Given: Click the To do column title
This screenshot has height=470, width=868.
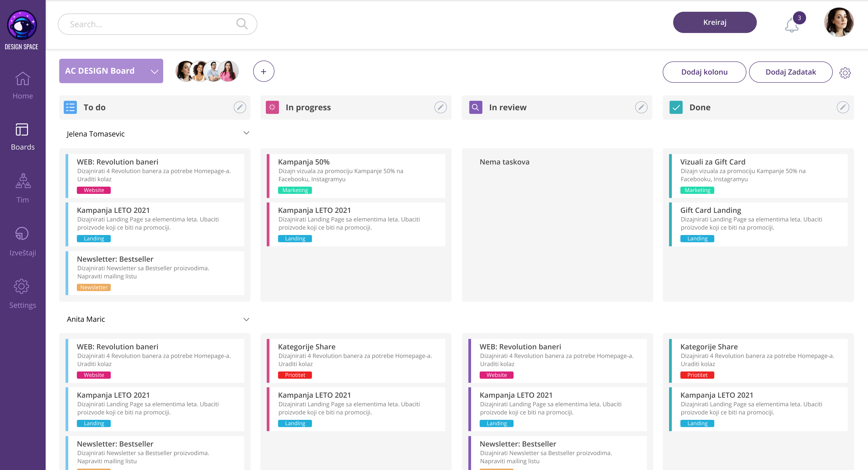Looking at the screenshot, I should coord(95,107).
